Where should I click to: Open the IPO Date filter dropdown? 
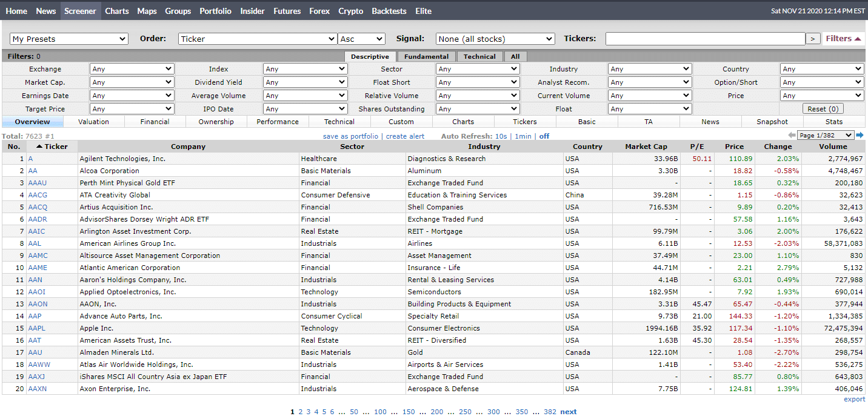305,109
